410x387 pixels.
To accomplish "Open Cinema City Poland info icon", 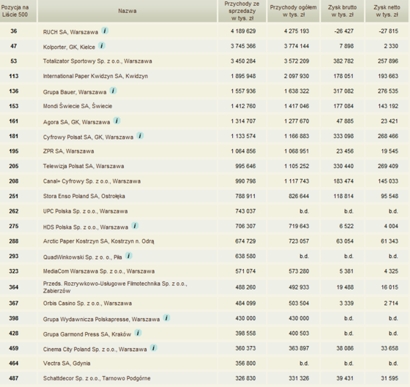I will tap(153, 348).
